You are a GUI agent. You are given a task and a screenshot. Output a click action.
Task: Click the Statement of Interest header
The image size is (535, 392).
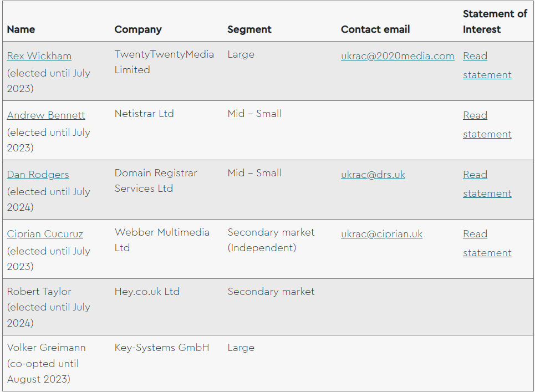(x=495, y=22)
